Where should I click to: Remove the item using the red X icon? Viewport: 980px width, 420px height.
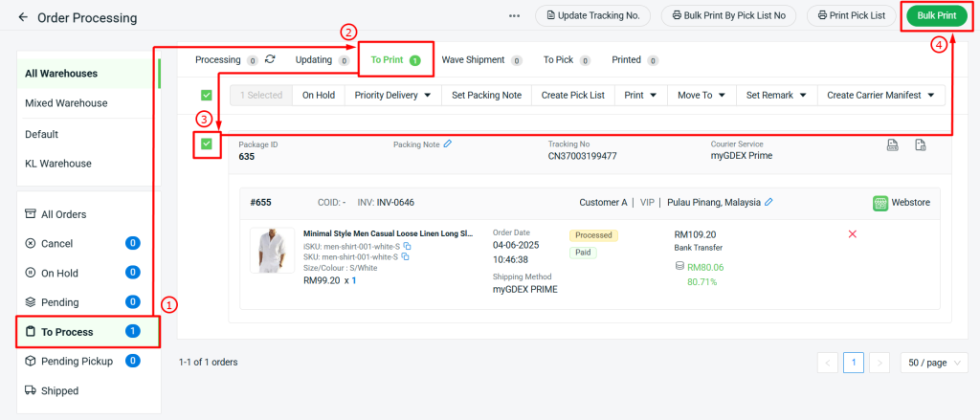click(852, 233)
